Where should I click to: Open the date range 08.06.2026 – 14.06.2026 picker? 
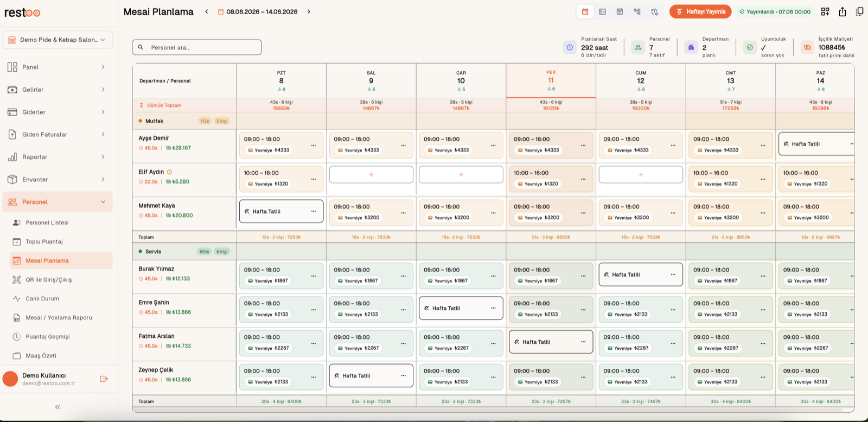pyautogui.click(x=258, y=11)
